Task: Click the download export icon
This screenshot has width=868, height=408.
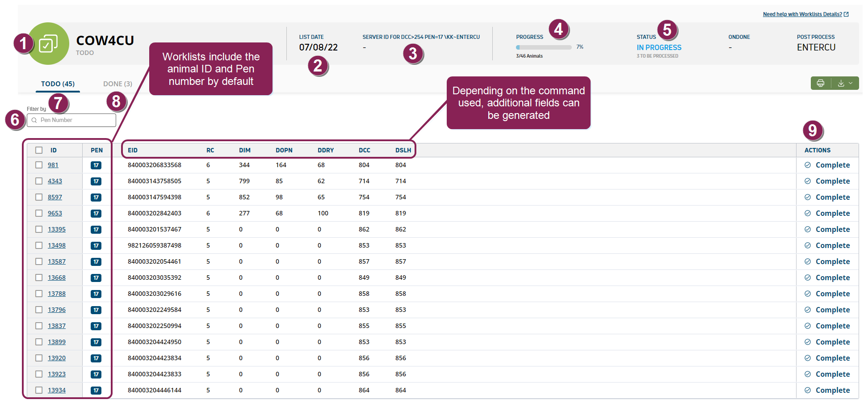Action: tap(841, 83)
